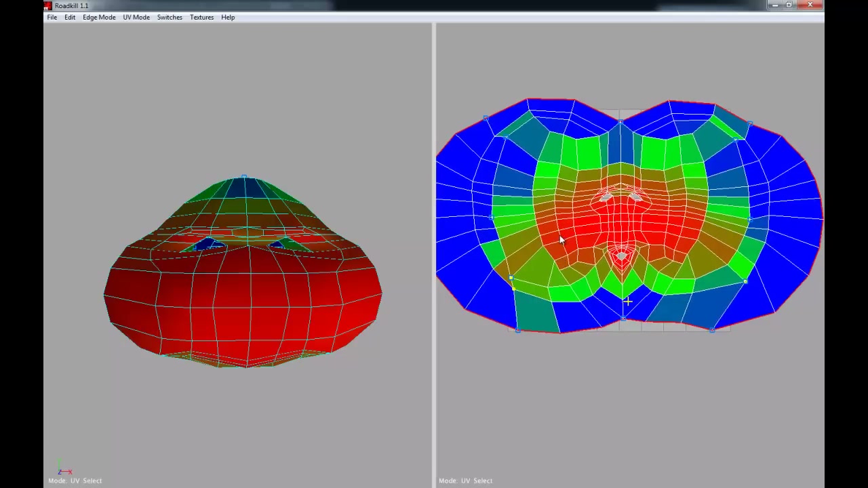868x488 pixels.
Task: Click the Roadkill app icon in title bar
Action: 47,5
